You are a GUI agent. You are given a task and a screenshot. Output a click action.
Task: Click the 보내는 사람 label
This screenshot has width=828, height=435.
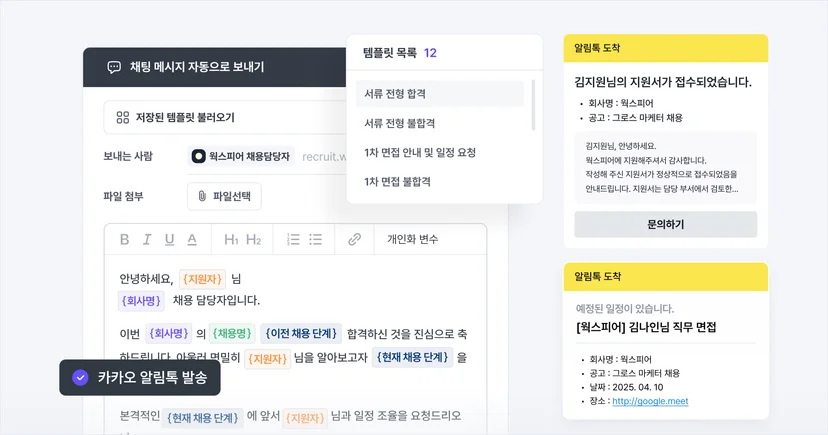128,156
